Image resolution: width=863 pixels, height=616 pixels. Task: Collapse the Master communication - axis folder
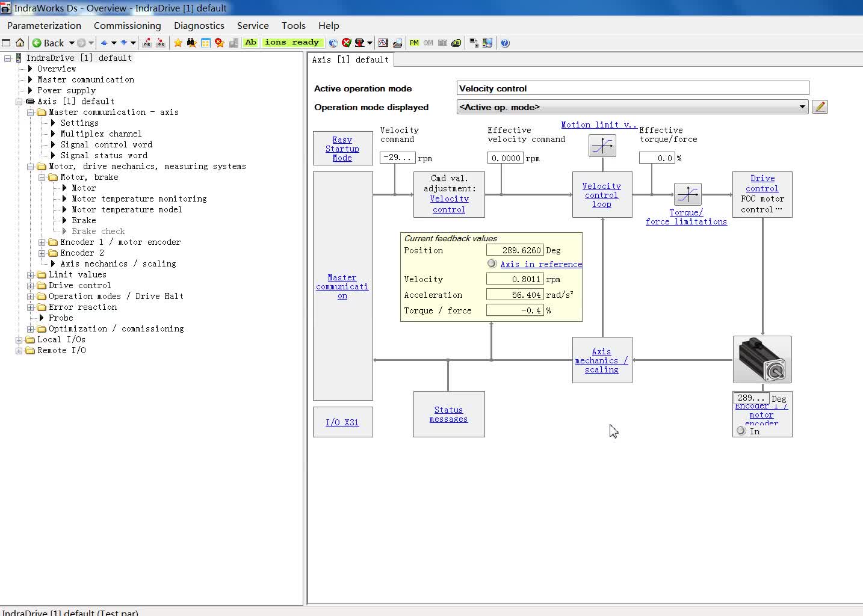tap(31, 112)
